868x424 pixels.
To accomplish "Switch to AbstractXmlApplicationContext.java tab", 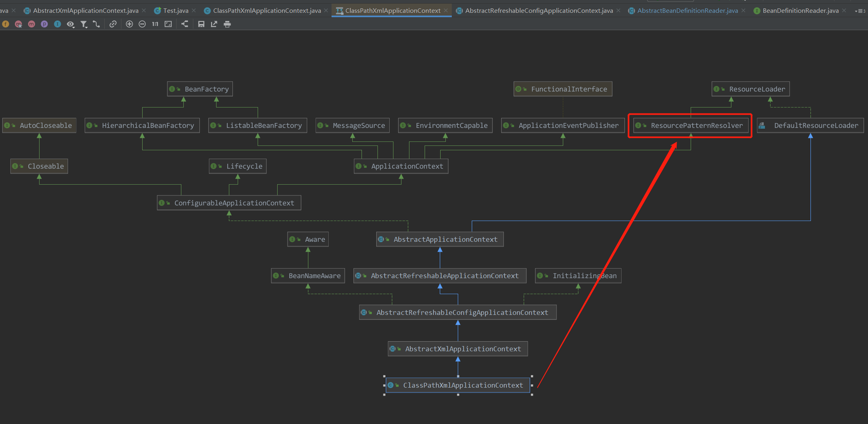I will [x=85, y=10].
